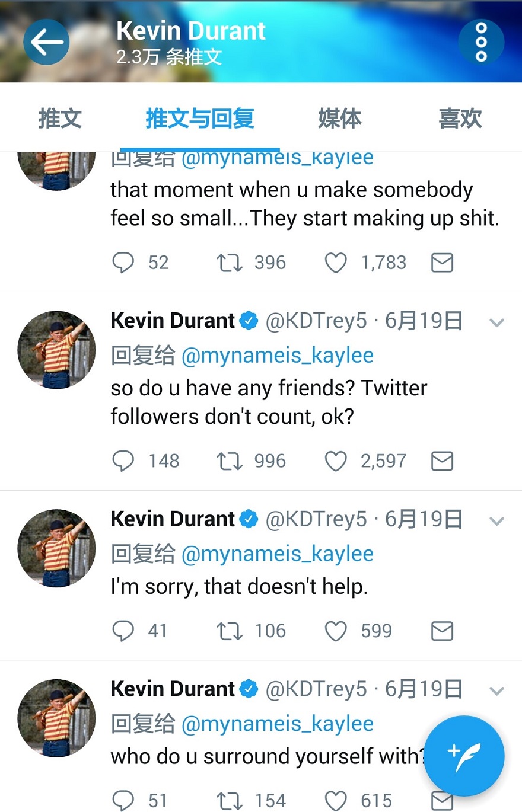Like the tweet with 1,783 likes
The image size is (522, 812).
pos(336,263)
